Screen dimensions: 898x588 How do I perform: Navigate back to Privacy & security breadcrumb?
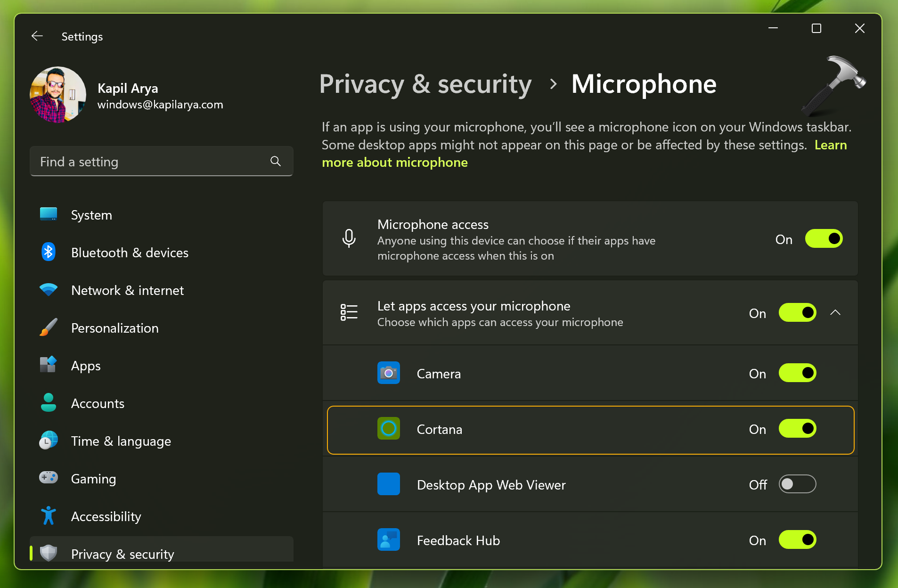(425, 84)
